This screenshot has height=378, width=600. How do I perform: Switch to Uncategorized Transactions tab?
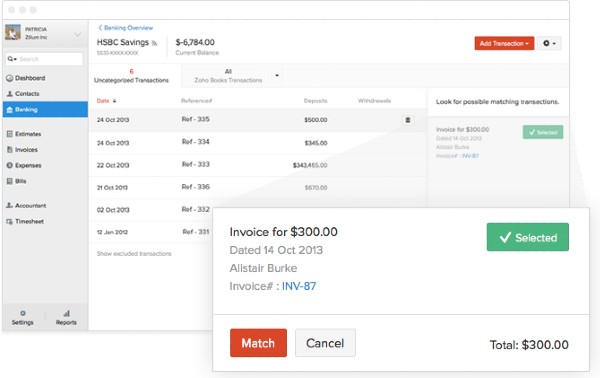point(131,76)
